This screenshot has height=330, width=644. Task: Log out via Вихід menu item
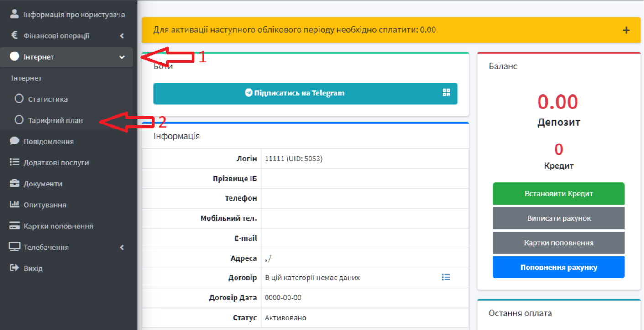point(33,268)
